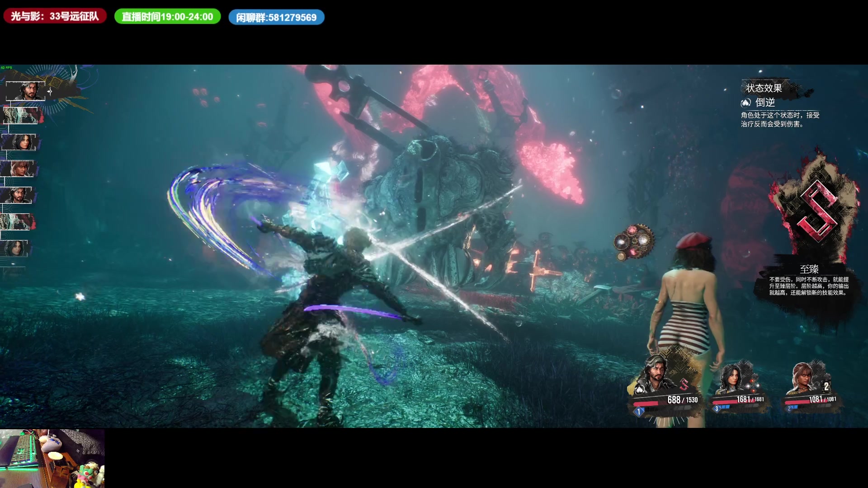Click the 688 / 1530 health value
Image resolution: width=868 pixels, height=488 pixels.
pos(683,400)
